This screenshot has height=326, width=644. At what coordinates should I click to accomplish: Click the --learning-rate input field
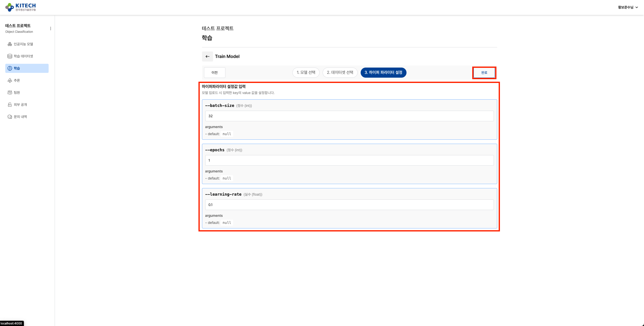coord(349,205)
